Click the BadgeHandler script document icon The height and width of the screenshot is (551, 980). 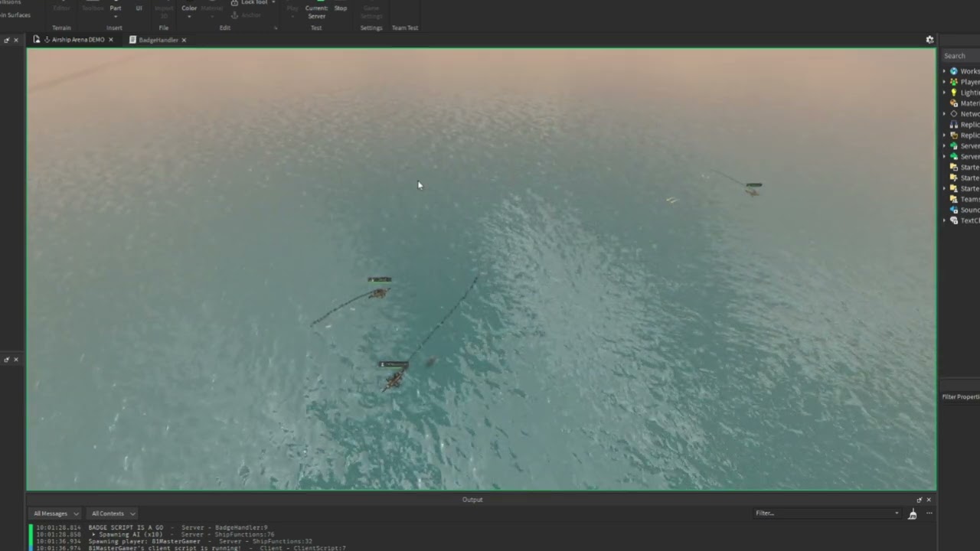click(x=132, y=40)
